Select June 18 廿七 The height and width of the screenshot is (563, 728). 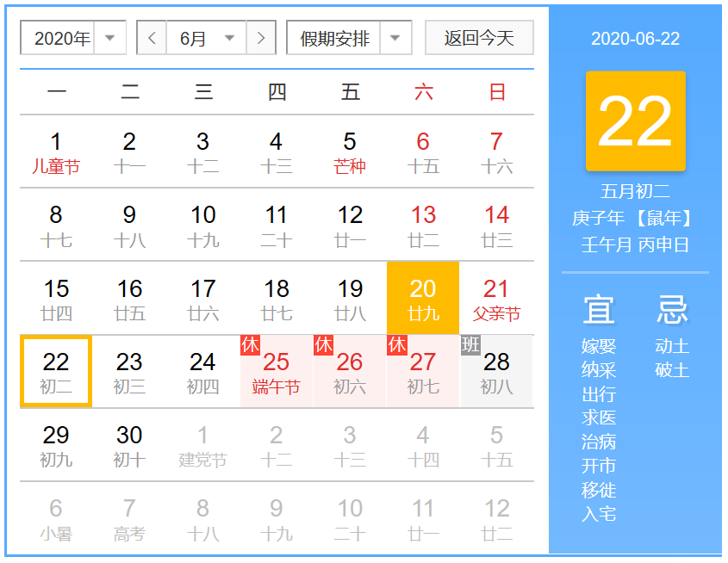tap(277, 299)
